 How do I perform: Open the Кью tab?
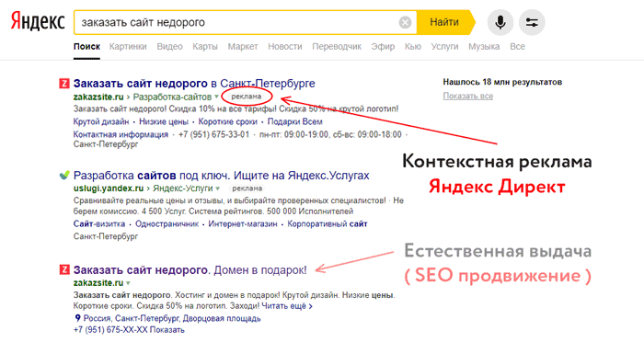pos(413,46)
